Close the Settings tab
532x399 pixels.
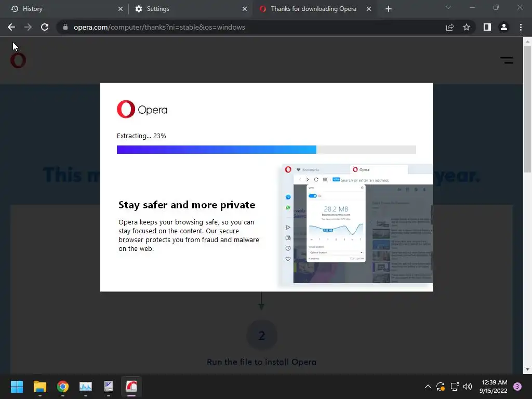245,9
